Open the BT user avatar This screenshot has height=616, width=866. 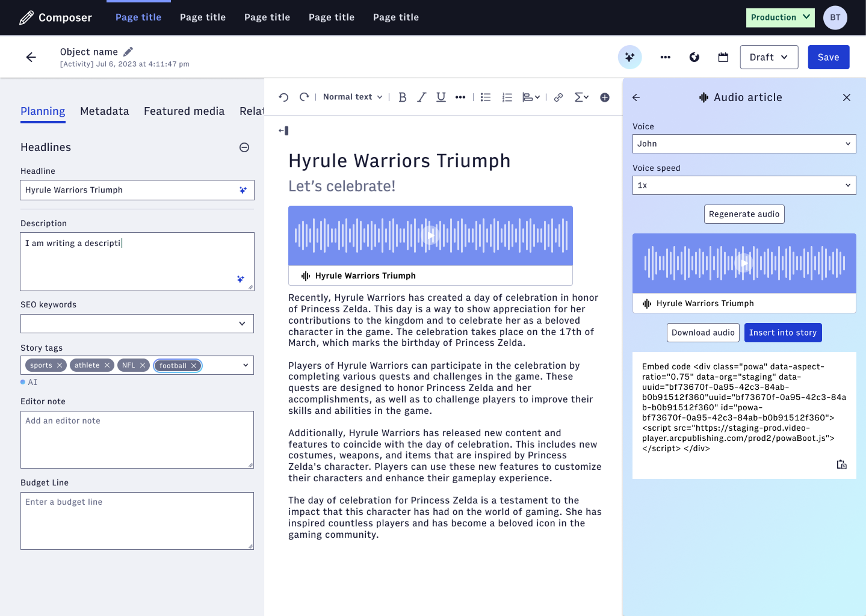[x=835, y=17]
